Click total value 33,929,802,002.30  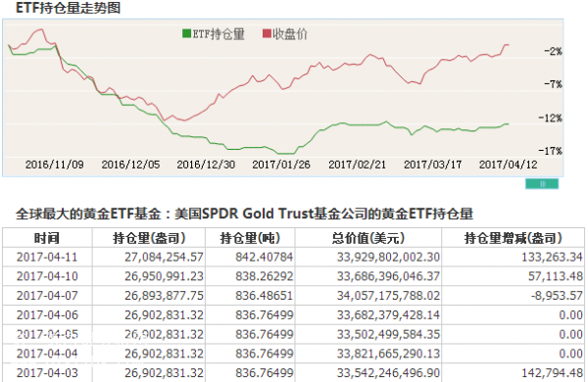click(x=388, y=258)
